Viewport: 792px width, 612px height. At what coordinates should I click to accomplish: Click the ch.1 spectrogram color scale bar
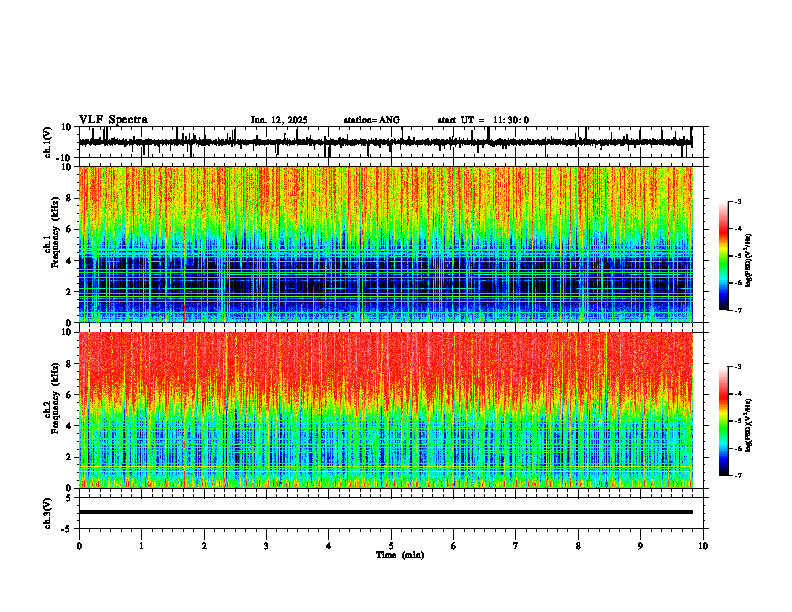click(724, 256)
